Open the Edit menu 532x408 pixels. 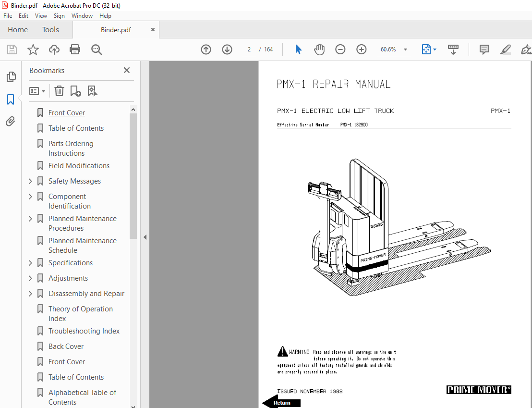pyautogui.click(x=24, y=16)
